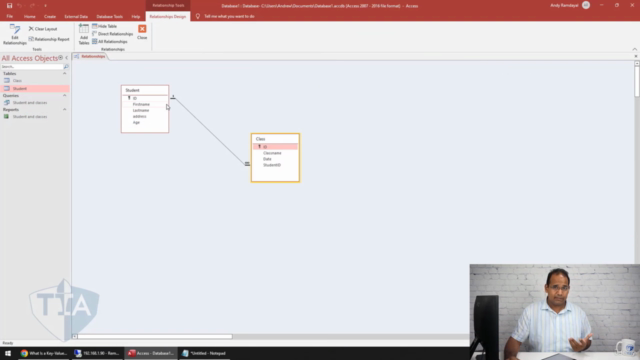Select the ID field in the Student table

[145, 98]
